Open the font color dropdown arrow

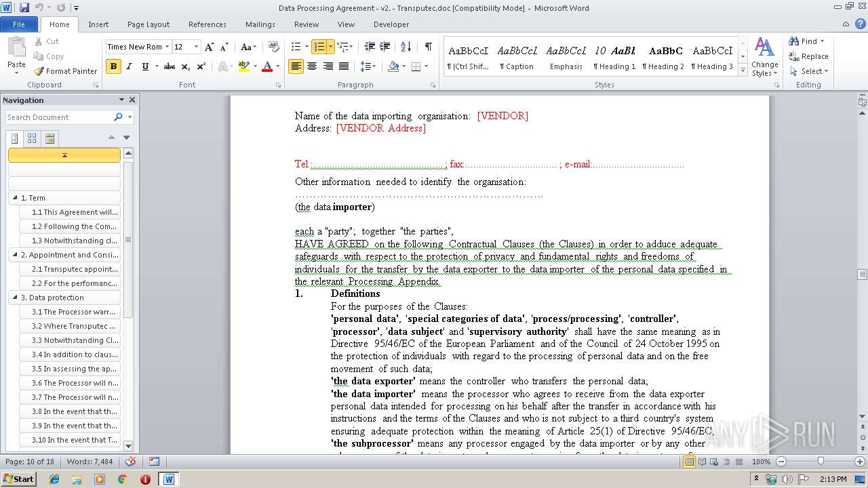click(x=277, y=66)
